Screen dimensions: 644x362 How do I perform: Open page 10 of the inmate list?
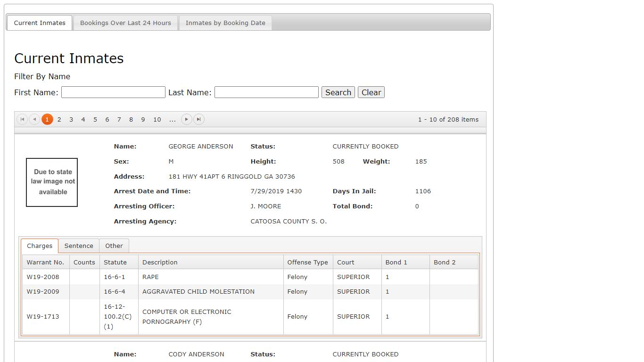157,120
